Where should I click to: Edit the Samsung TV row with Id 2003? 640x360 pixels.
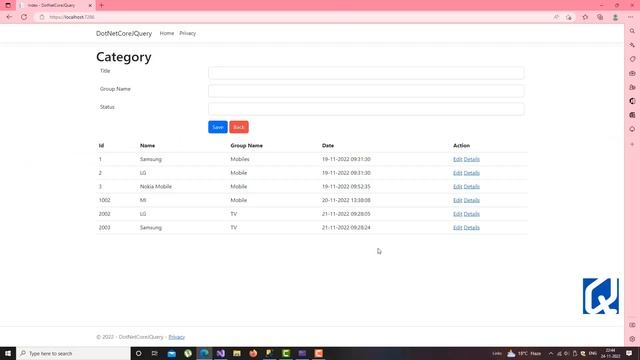pyautogui.click(x=458, y=228)
